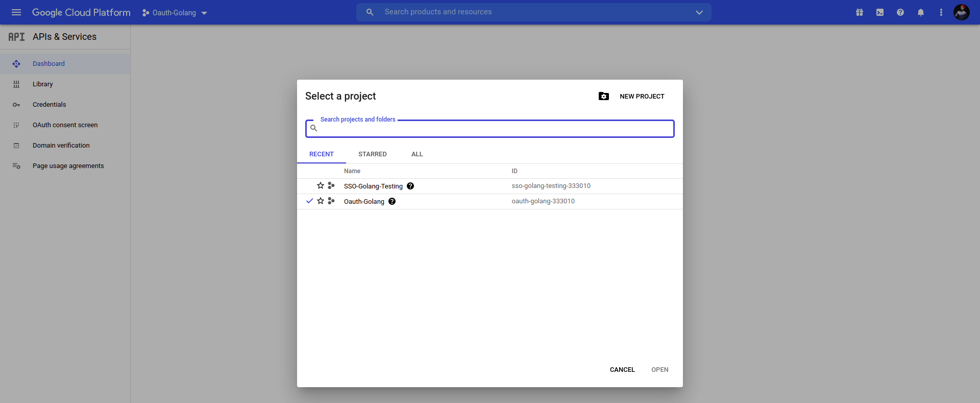The width and height of the screenshot is (980, 403).
Task: Open the Oauth-Golang project selector dropdown
Action: [x=175, y=13]
